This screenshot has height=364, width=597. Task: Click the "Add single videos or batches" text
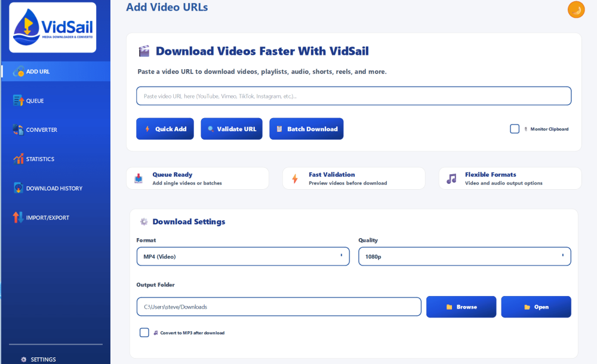tap(187, 183)
